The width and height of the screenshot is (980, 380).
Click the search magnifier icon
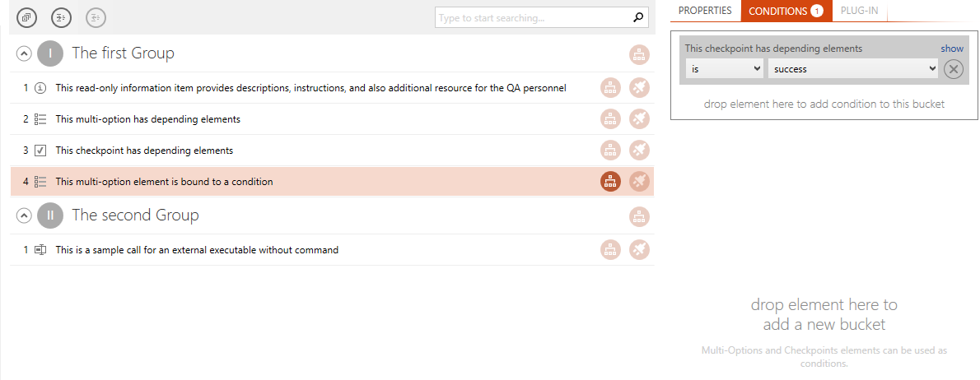tap(637, 17)
